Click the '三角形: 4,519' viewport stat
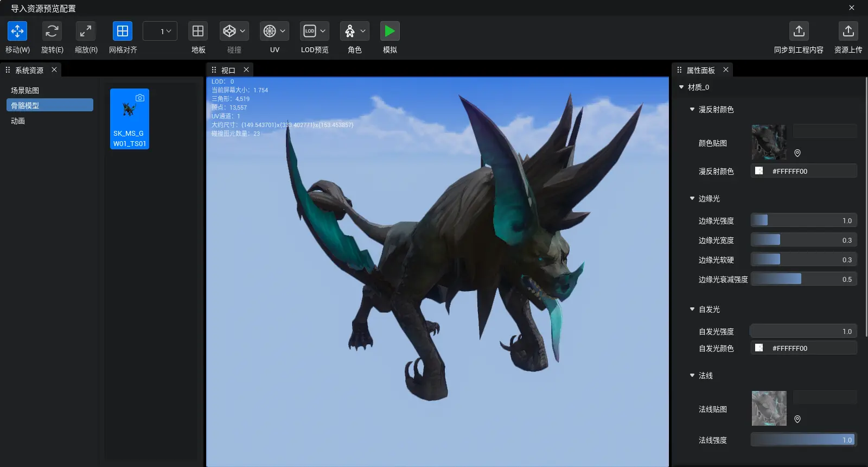 231,99
